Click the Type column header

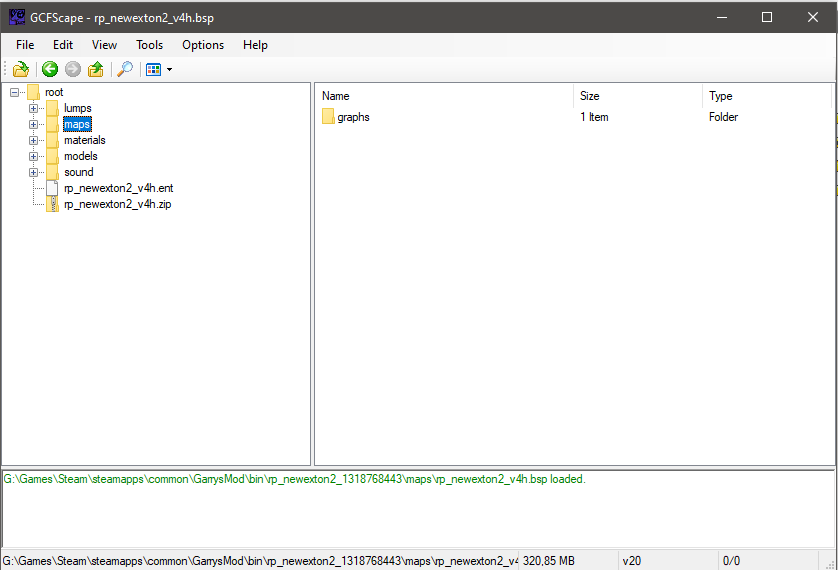[x=766, y=96]
